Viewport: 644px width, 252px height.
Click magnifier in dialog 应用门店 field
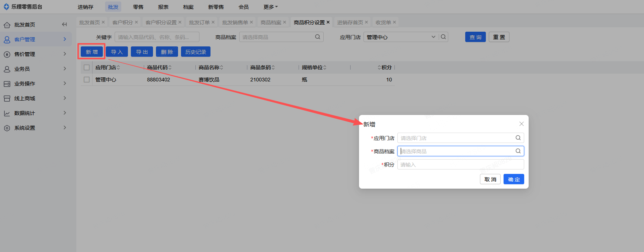click(518, 138)
